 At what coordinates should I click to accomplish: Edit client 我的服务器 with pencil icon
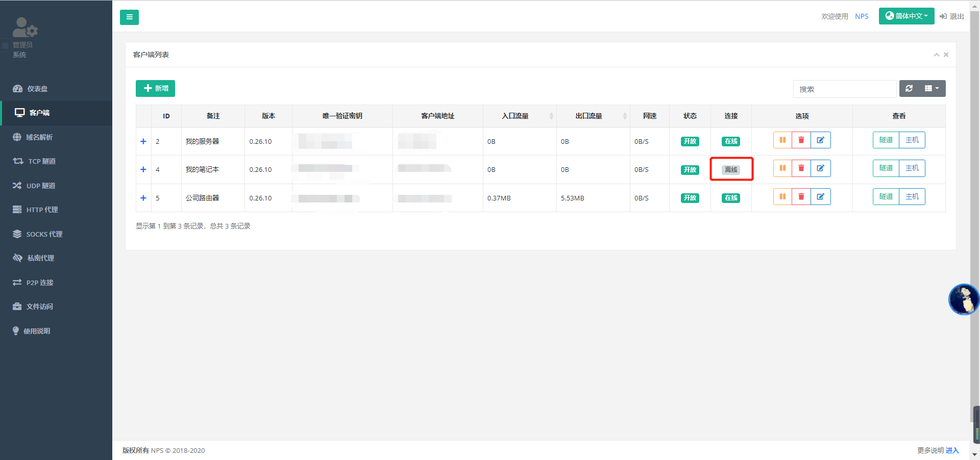820,140
